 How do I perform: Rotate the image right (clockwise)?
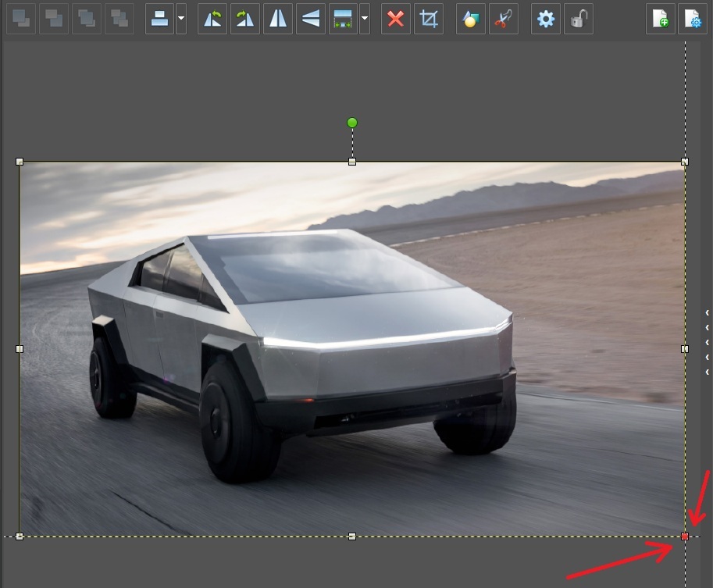(245, 19)
